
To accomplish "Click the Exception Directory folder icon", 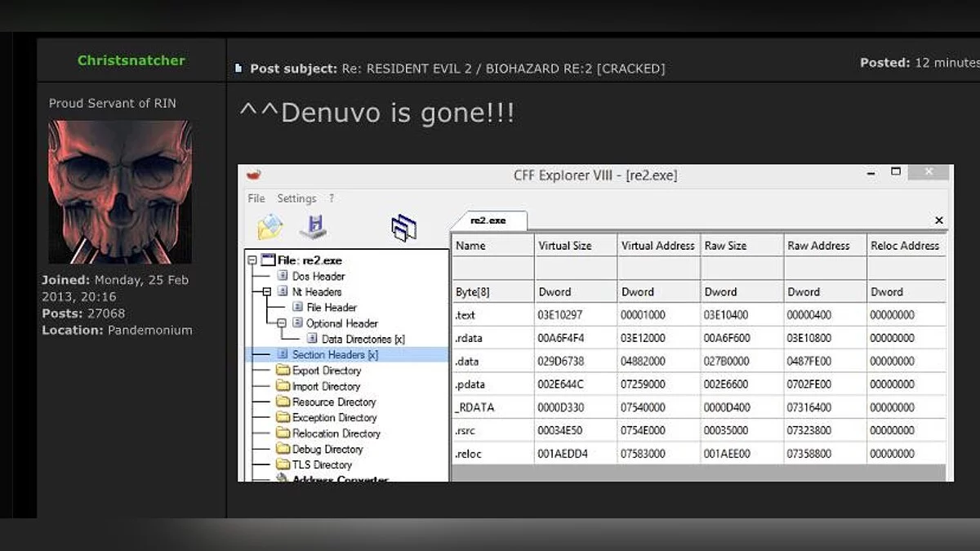I will coord(283,417).
